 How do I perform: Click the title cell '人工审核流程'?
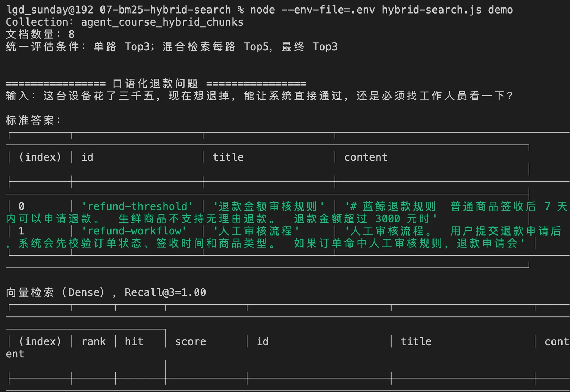256,231
